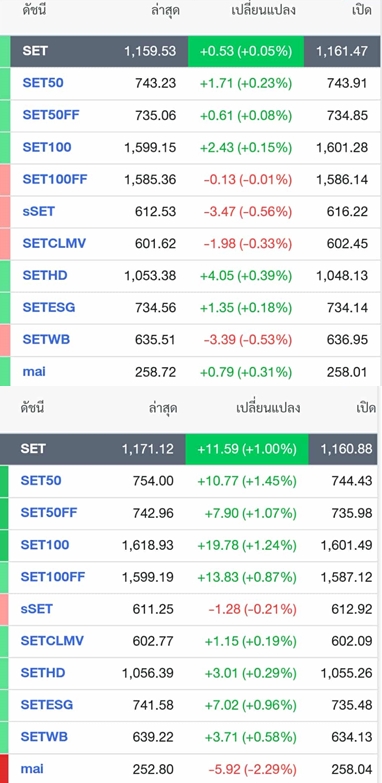Click dark green indicator beside SET50 754.00 row
This screenshot has height=783, width=382.
point(4,481)
